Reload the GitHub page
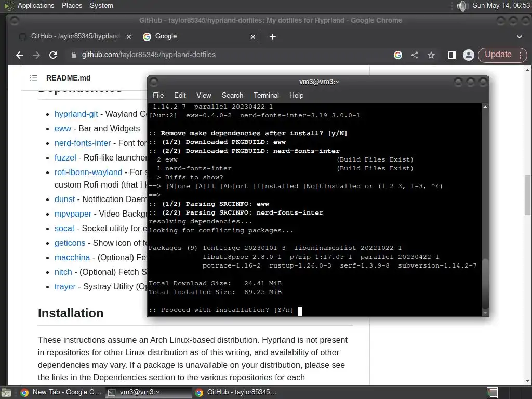 [53, 55]
